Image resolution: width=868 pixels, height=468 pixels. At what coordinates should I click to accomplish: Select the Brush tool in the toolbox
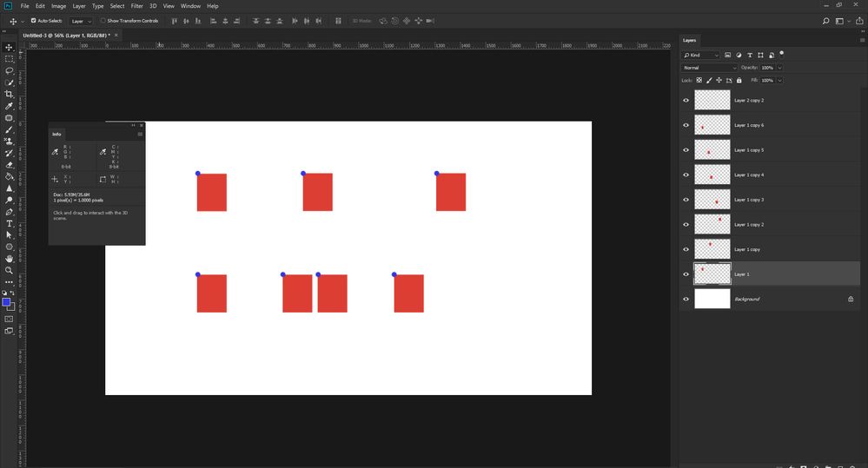[x=9, y=130]
